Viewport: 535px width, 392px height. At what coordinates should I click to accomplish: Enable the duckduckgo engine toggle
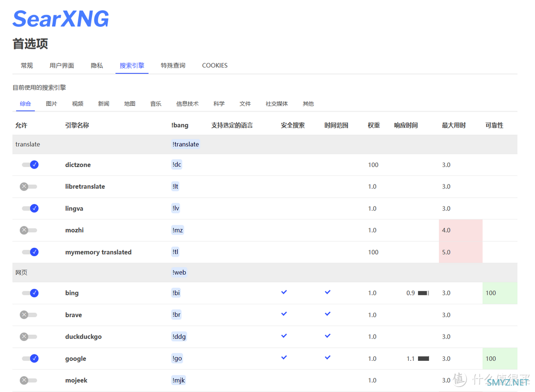(29, 336)
